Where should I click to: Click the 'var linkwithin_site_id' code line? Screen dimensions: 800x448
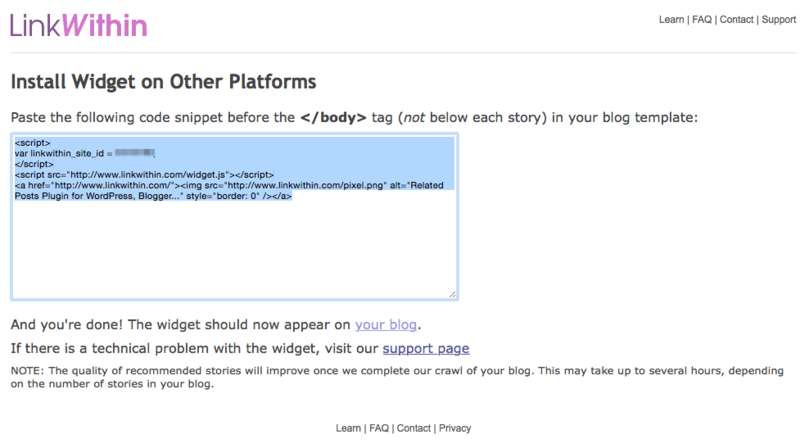pyautogui.click(x=85, y=153)
